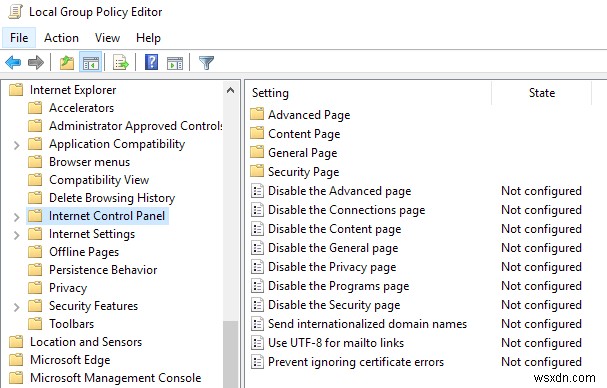Select Administrator Approved Controls in the tree
607x388 pixels.
pos(136,126)
